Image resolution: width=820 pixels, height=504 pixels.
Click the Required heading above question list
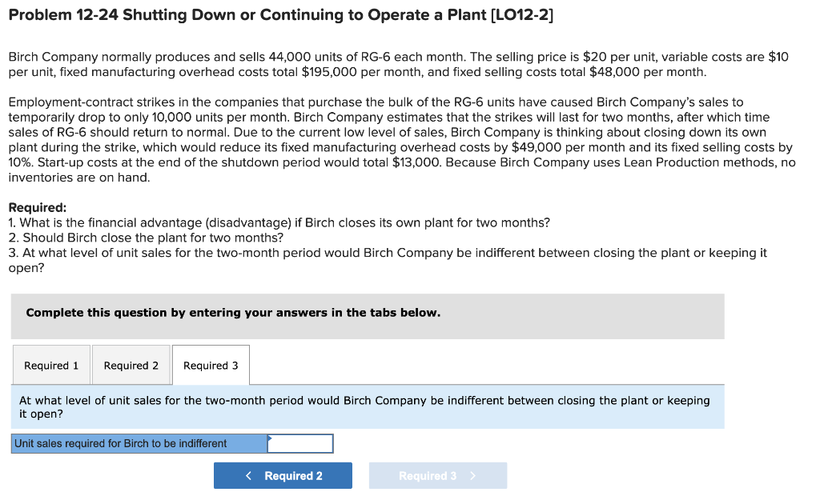(x=34, y=207)
